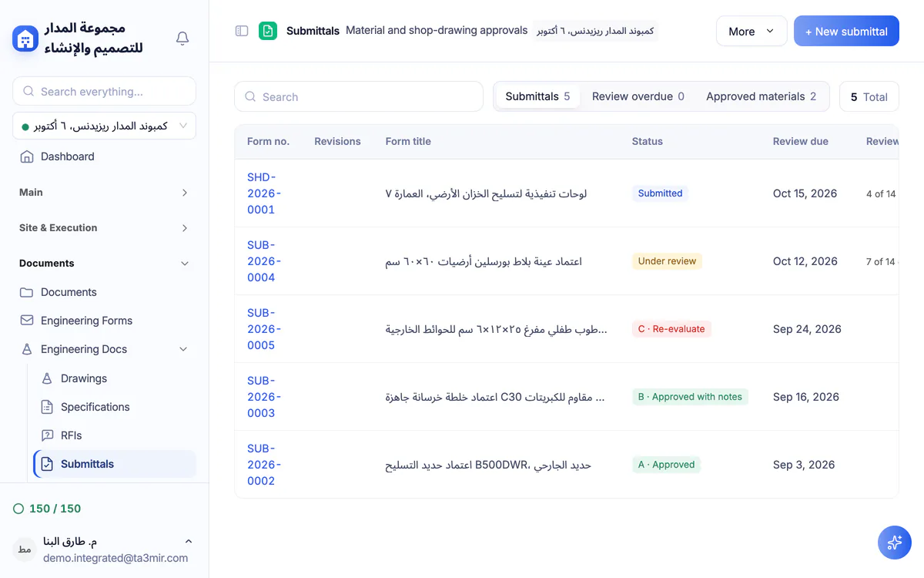Toggle sidebar panel icon in header
Viewport: 924px width, 578px height.
[x=242, y=31]
